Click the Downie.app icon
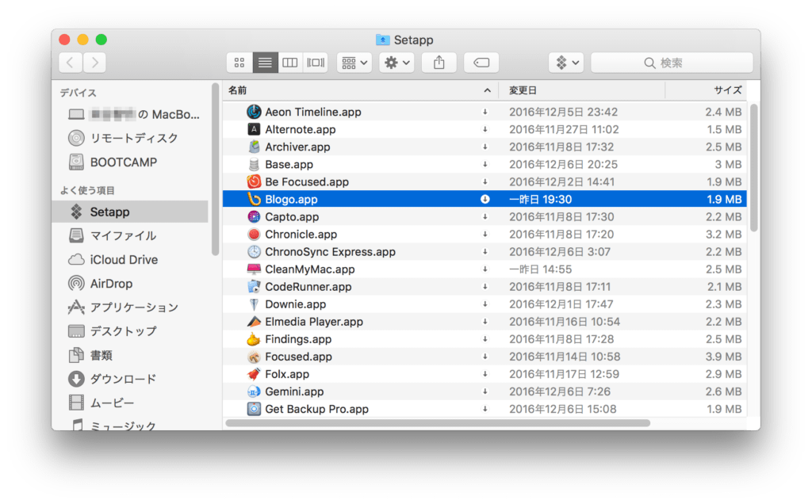Image resolution: width=812 pixels, height=504 pixels. click(254, 304)
